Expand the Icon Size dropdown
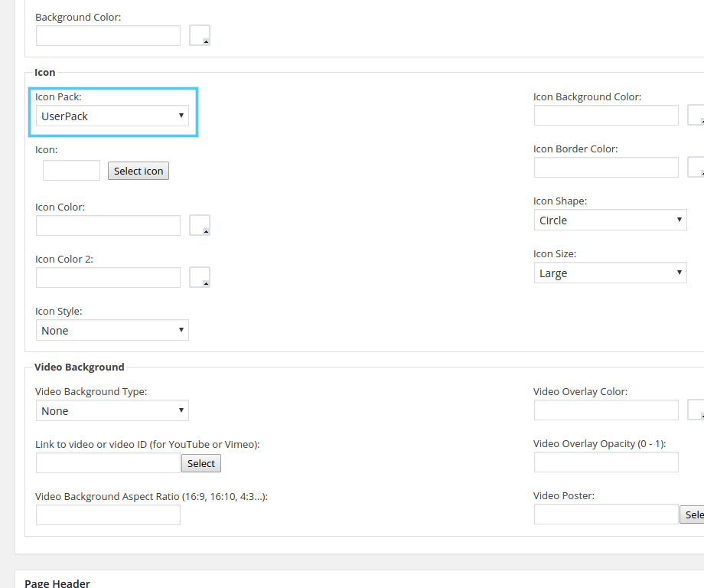This screenshot has height=588, width=704. click(610, 273)
